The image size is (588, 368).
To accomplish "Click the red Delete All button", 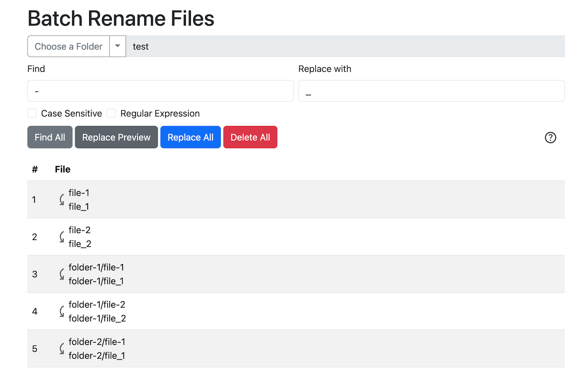I will 250,138.
